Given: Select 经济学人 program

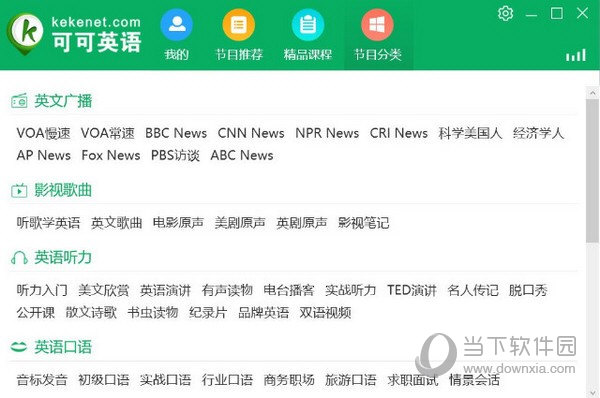Looking at the screenshot, I should (538, 133).
